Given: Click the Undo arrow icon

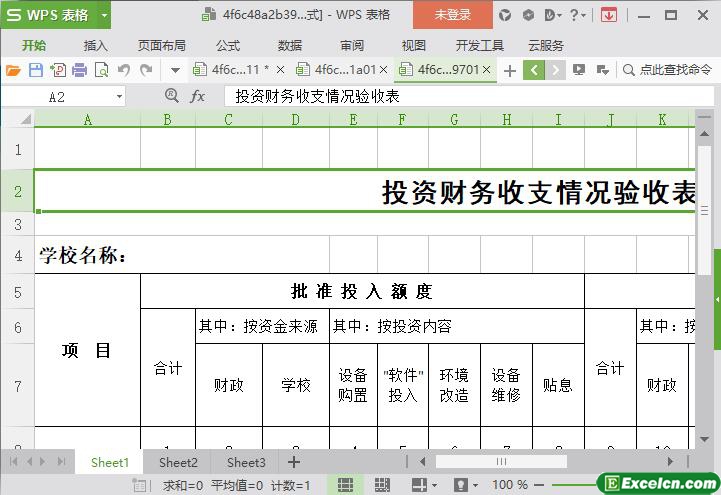Looking at the screenshot, I should pyautogui.click(x=124, y=70).
